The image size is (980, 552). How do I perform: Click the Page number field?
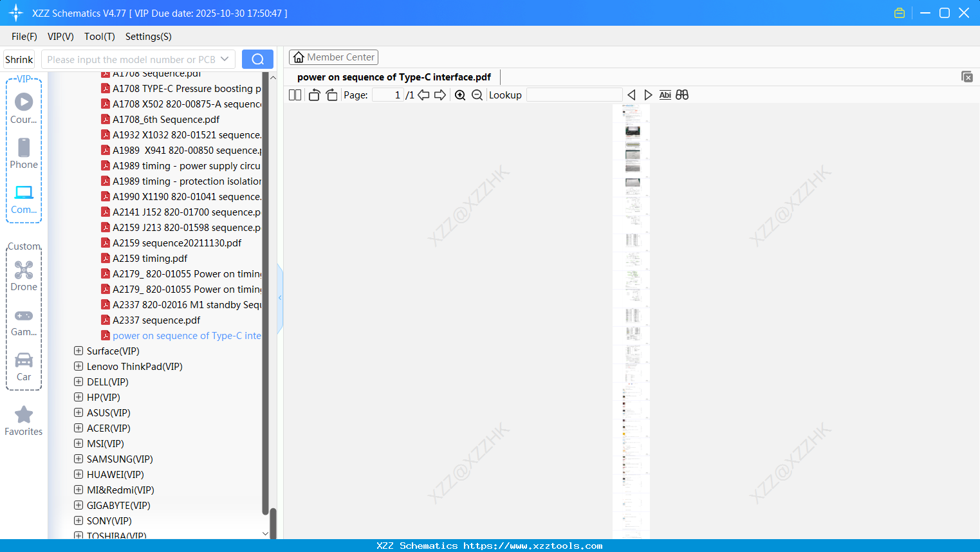point(387,95)
